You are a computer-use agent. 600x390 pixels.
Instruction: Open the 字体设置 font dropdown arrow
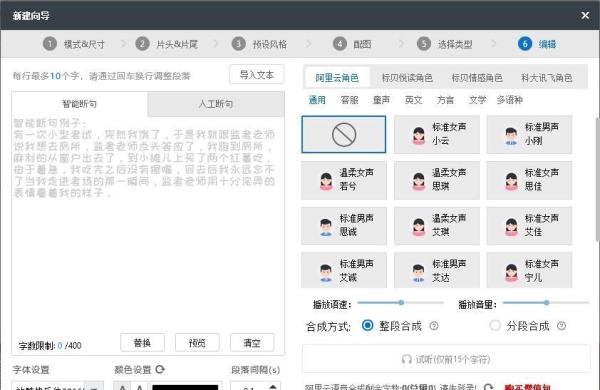[x=94, y=387]
